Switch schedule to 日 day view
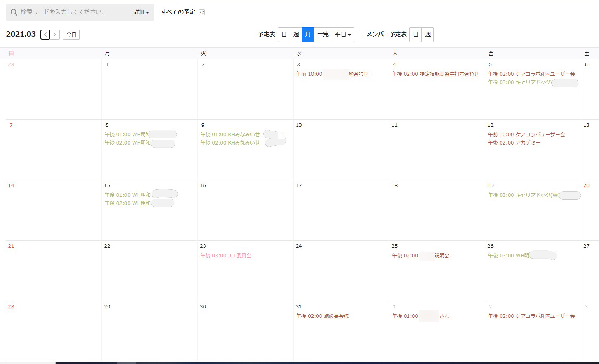 pos(284,35)
